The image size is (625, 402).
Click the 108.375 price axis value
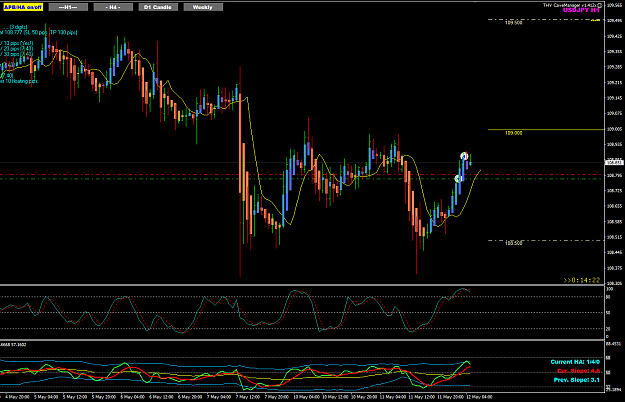click(614, 268)
